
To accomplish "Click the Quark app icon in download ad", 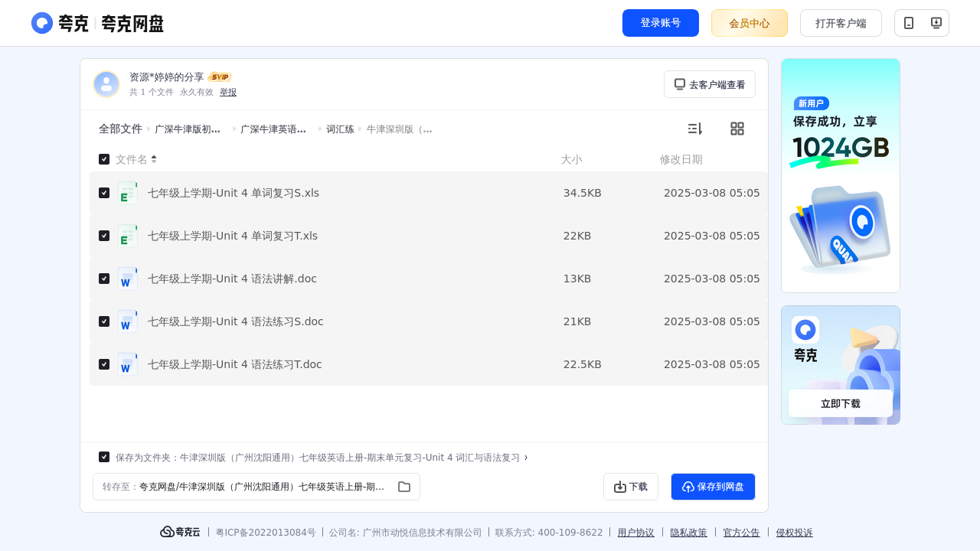I will tap(805, 330).
